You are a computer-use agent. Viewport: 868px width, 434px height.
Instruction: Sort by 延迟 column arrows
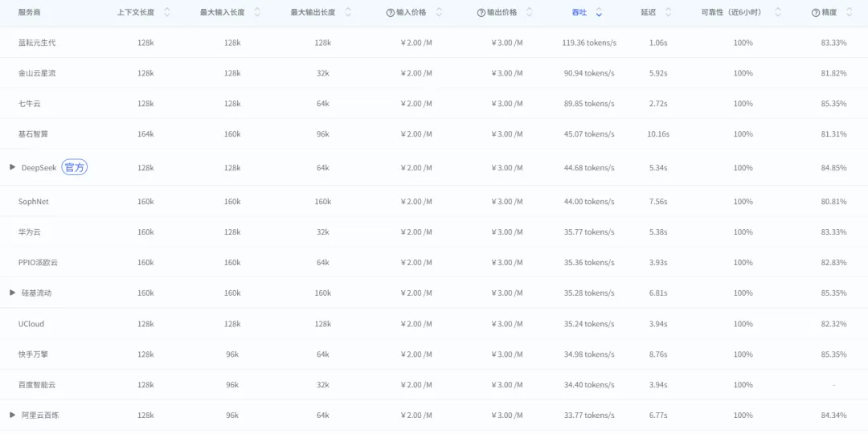(668, 12)
